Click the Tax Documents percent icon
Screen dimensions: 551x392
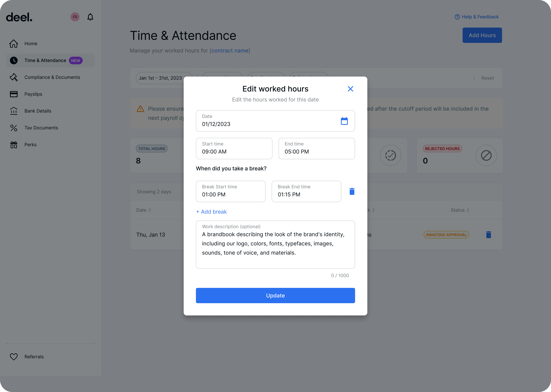tap(14, 128)
